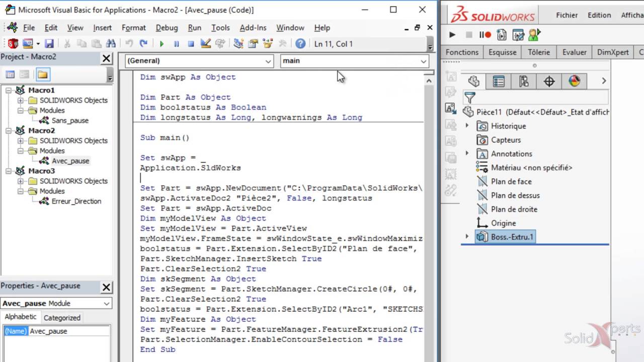Toggle SolidWorks Record/Pause Macro button
Screen dimensions: 644x362
[x=485, y=35]
